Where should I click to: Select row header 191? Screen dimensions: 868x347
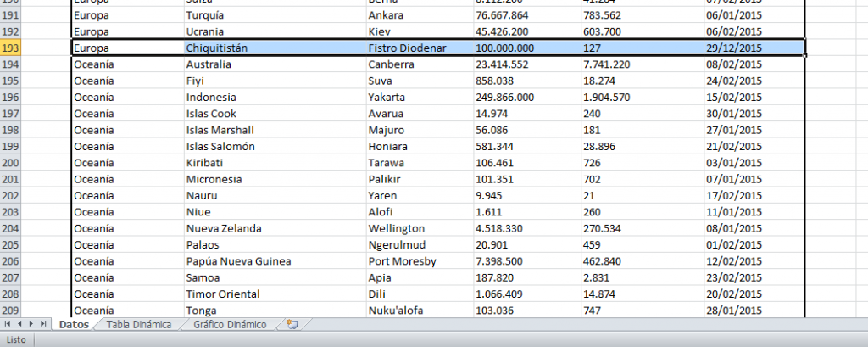pyautogui.click(x=10, y=15)
